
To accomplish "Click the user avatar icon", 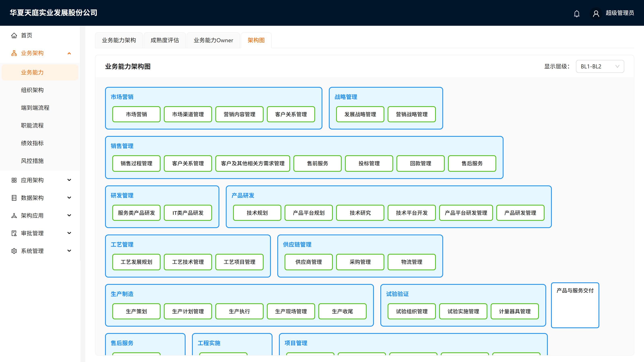I will [596, 13].
